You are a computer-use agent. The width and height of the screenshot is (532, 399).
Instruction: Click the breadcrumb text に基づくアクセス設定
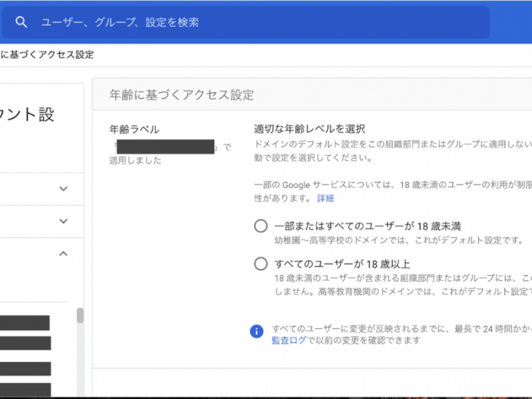pyautogui.click(x=47, y=55)
